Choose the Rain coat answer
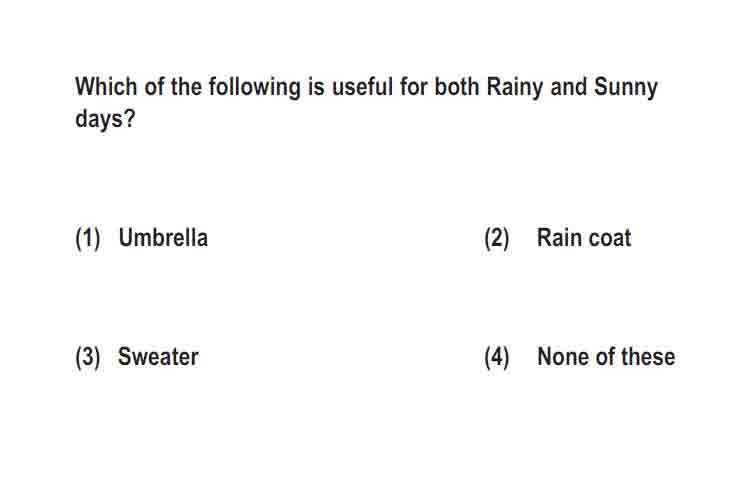Image resolution: width=750 pixels, height=500 pixels. pyautogui.click(x=584, y=237)
